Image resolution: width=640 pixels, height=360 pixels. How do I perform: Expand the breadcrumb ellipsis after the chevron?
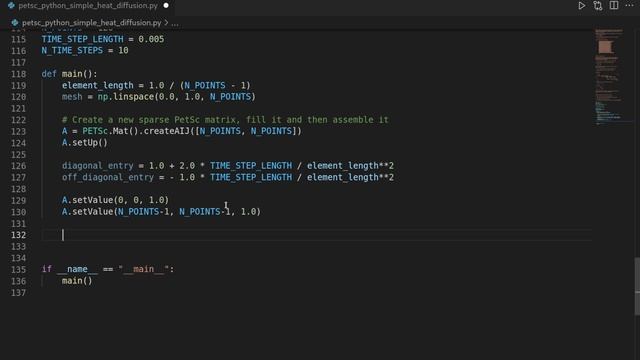coord(175,23)
